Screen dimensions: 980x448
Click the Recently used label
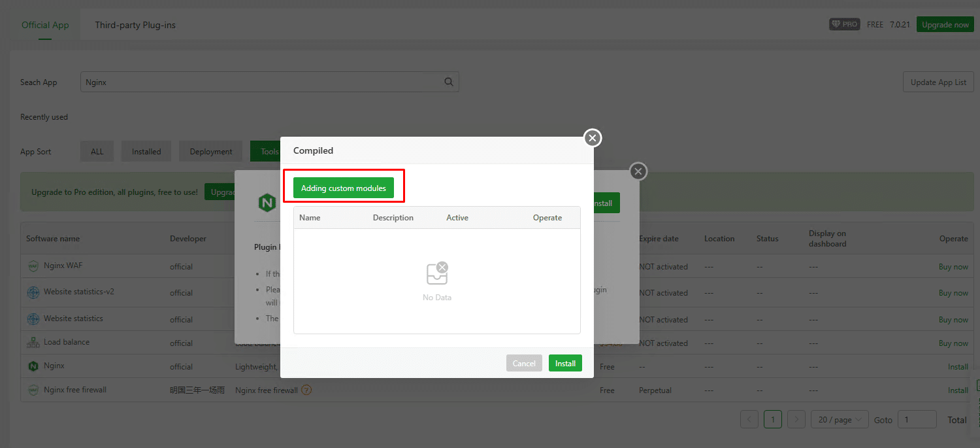point(44,117)
